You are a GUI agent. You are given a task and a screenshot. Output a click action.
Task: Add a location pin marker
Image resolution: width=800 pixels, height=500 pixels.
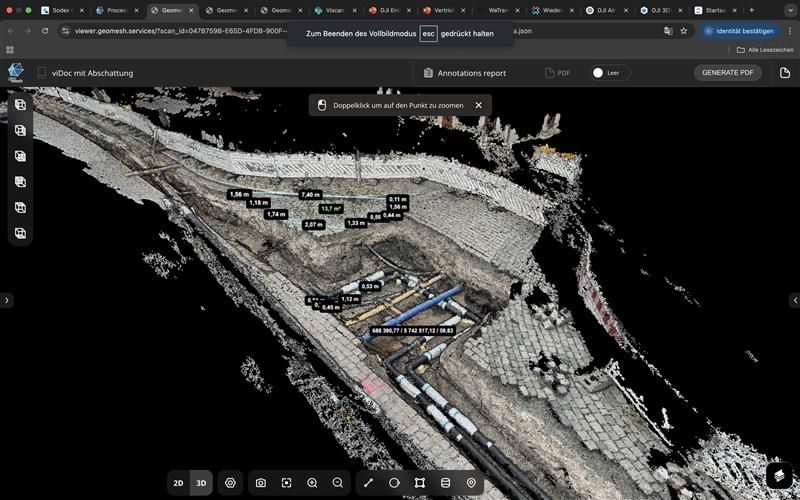coord(471,483)
